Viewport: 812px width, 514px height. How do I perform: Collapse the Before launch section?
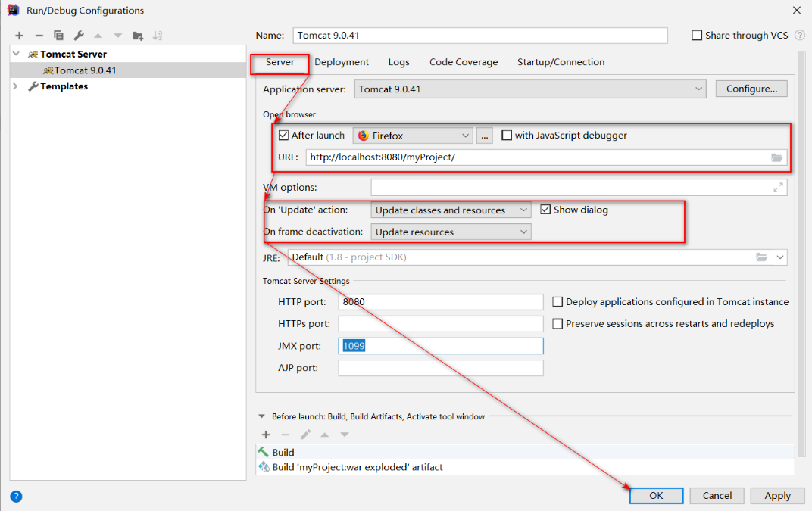(x=261, y=416)
